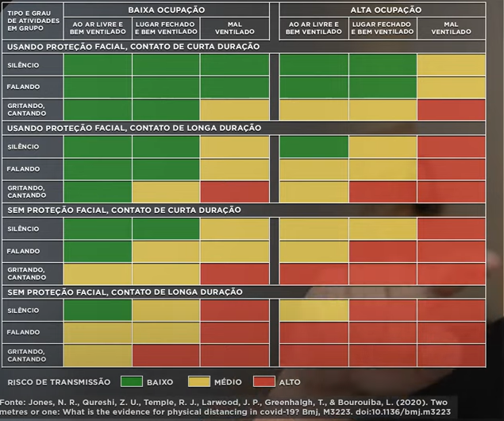This screenshot has width=504, height=421.
Task: Click 'Lugar fechado' column header under Alta Ocupação
Action: click(x=382, y=29)
